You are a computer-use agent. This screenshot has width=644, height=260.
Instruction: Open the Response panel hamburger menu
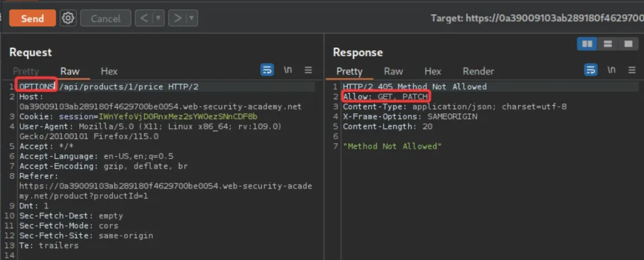point(632,70)
